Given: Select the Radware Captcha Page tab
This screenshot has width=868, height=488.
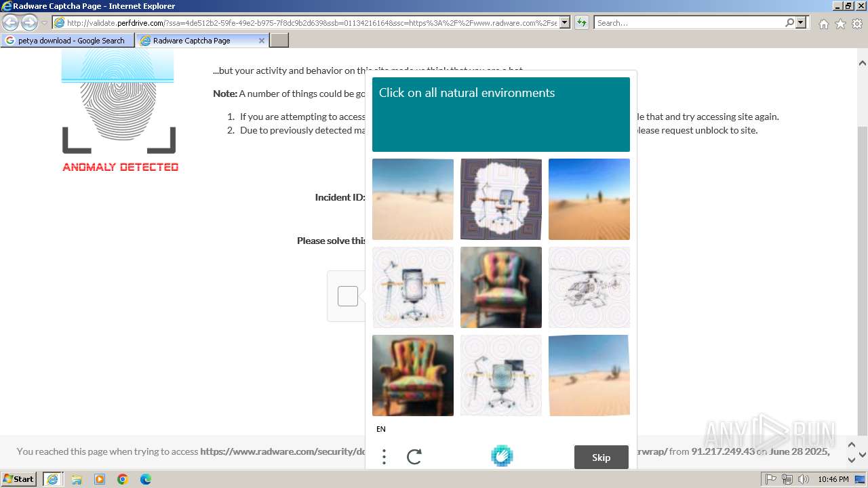Looking at the screenshot, I should (201, 41).
